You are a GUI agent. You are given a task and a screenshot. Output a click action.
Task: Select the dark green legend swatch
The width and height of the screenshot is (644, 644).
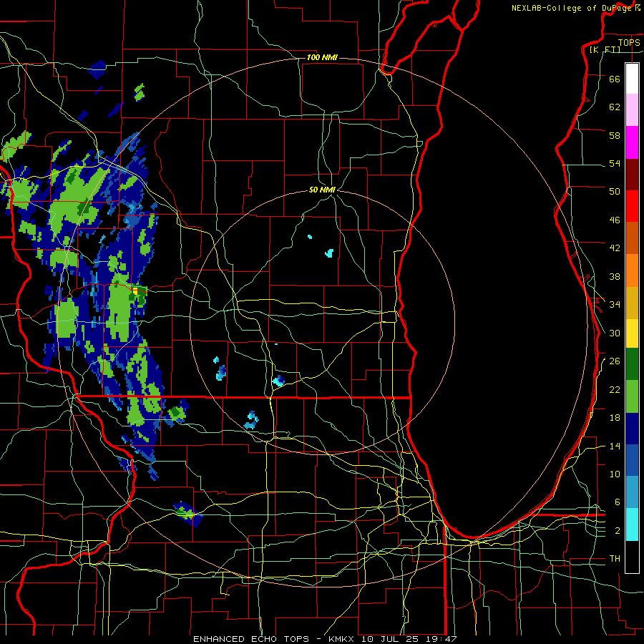point(632,364)
